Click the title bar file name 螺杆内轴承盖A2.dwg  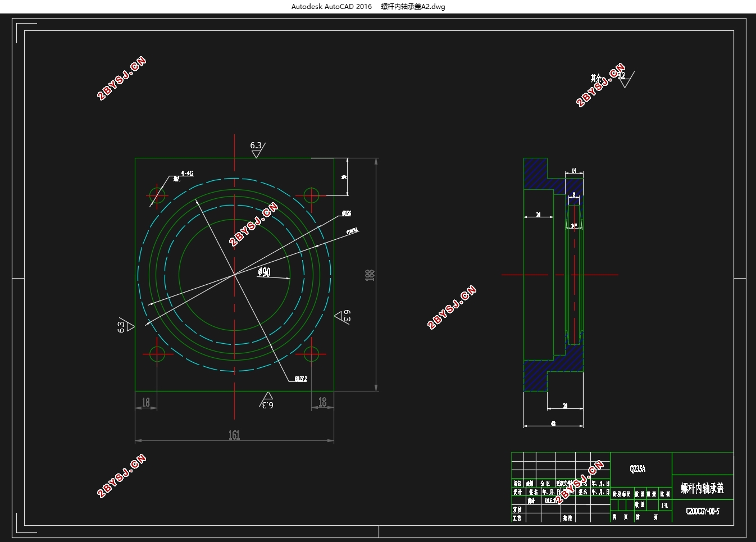pos(413,7)
